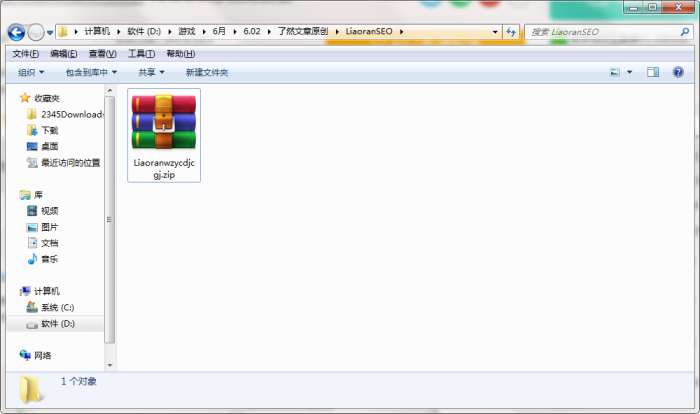
Task: Open the 视频 library
Action: (50, 211)
